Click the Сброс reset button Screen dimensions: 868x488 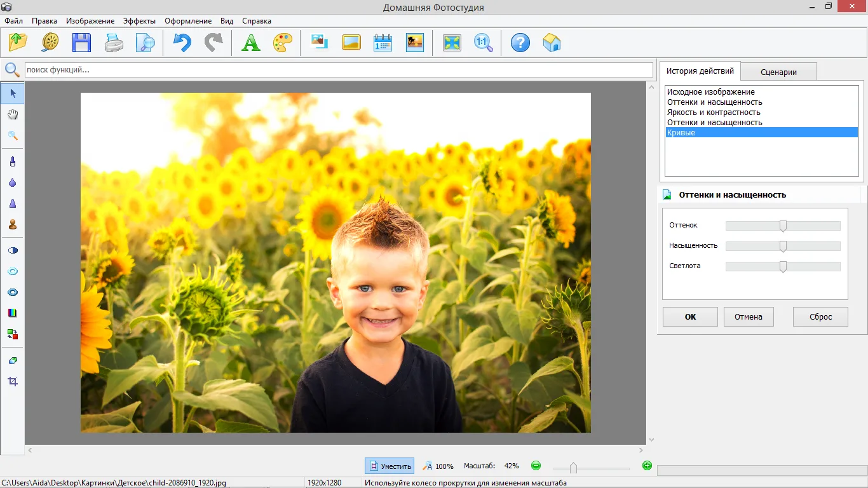point(820,316)
